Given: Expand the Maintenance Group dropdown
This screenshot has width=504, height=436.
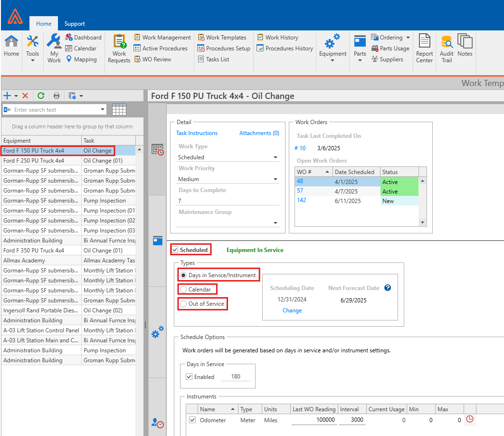Looking at the screenshot, I should click(276, 223).
